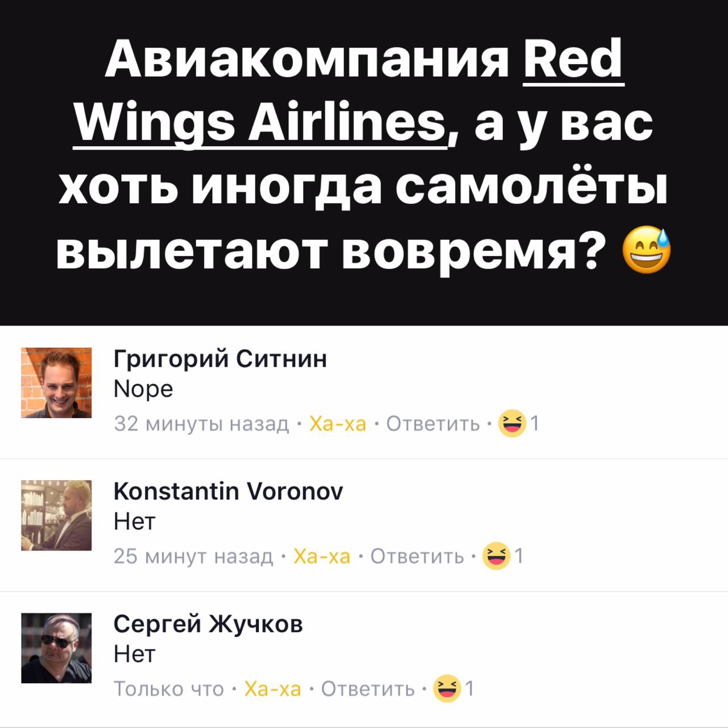
Task: Click the sweating smile emoji in the post
Action: click(647, 249)
